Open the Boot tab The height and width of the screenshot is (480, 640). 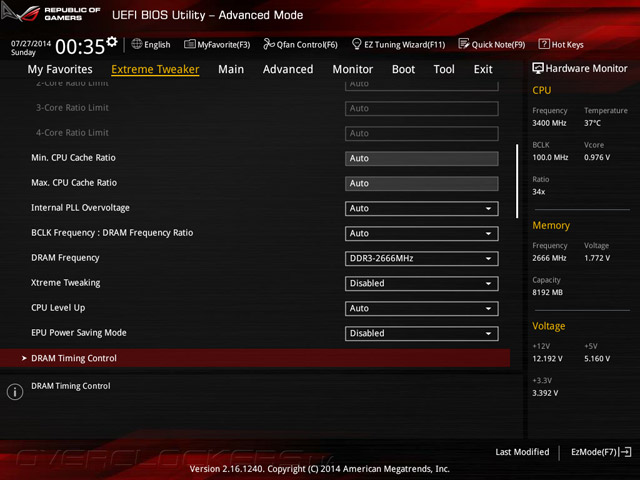(x=403, y=69)
